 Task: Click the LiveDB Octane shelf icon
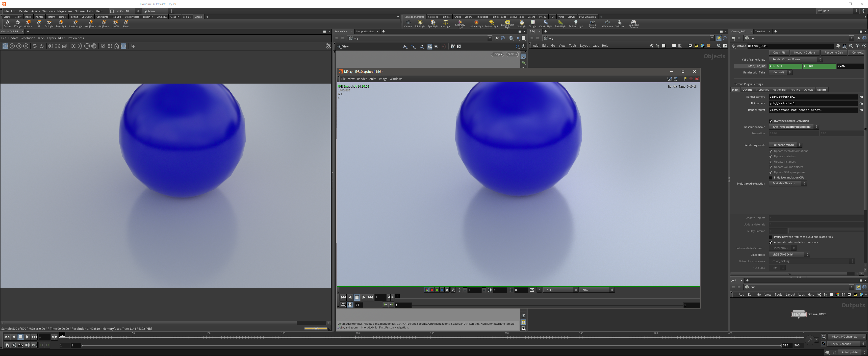tap(115, 22)
